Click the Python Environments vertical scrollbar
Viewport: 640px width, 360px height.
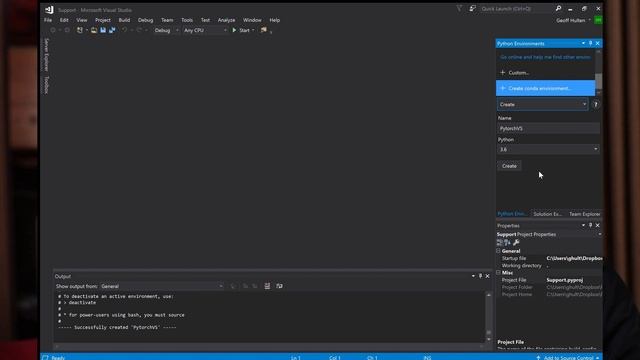(x=598, y=72)
